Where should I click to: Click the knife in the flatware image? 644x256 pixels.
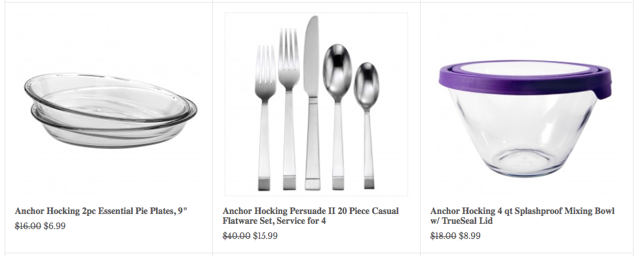click(312, 103)
